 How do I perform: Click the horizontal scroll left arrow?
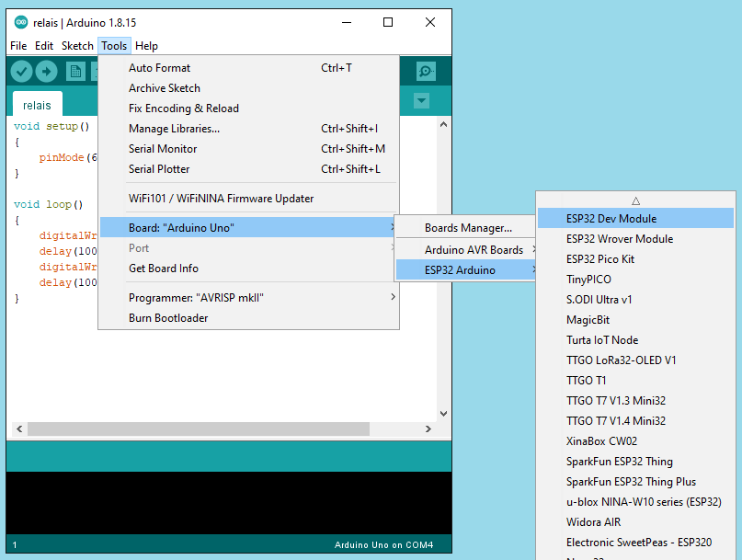point(19,429)
